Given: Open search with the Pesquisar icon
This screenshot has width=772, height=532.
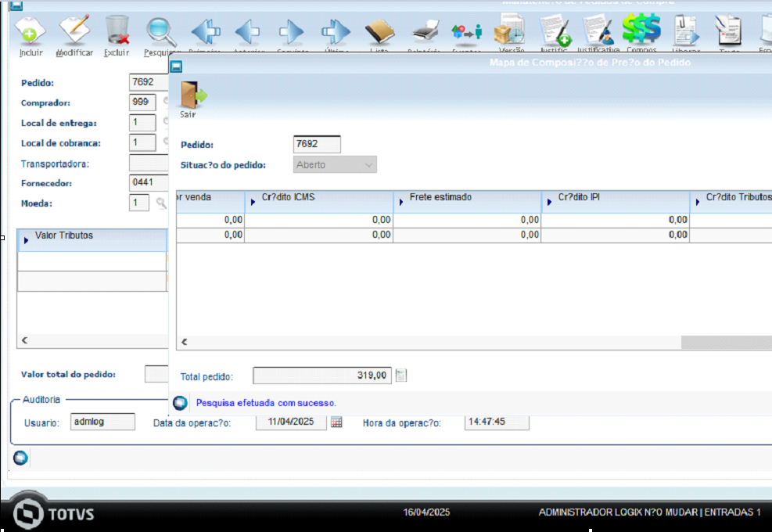Looking at the screenshot, I should 160,31.
